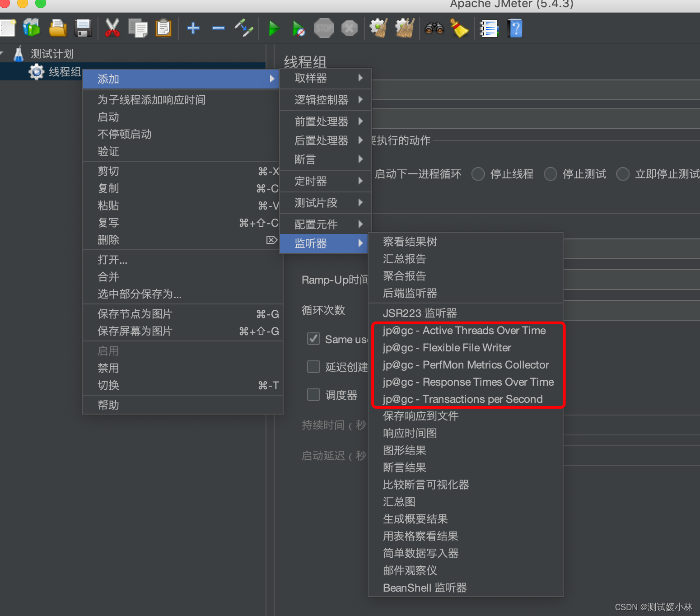Click the Cut scissors icon

(x=112, y=28)
